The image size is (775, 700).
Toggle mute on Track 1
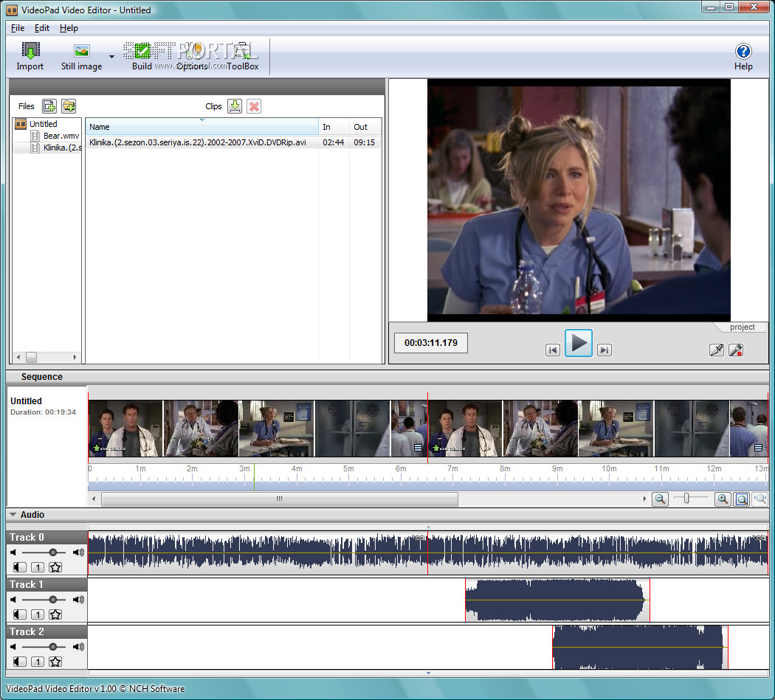tap(20, 614)
